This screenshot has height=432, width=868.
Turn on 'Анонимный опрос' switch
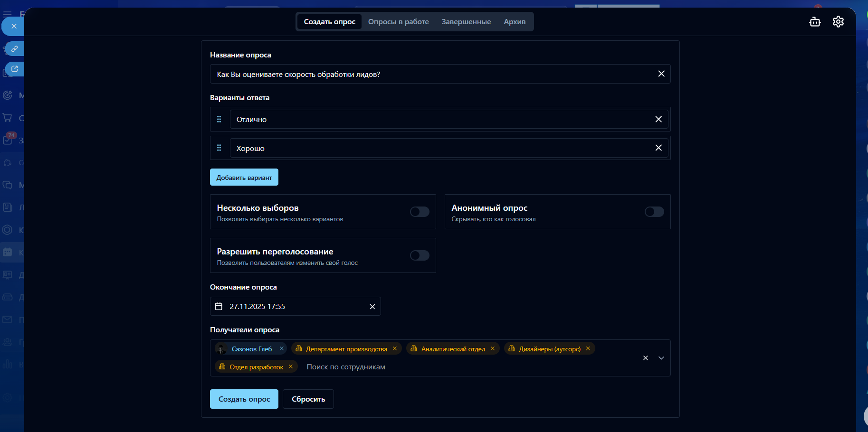[654, 212]
